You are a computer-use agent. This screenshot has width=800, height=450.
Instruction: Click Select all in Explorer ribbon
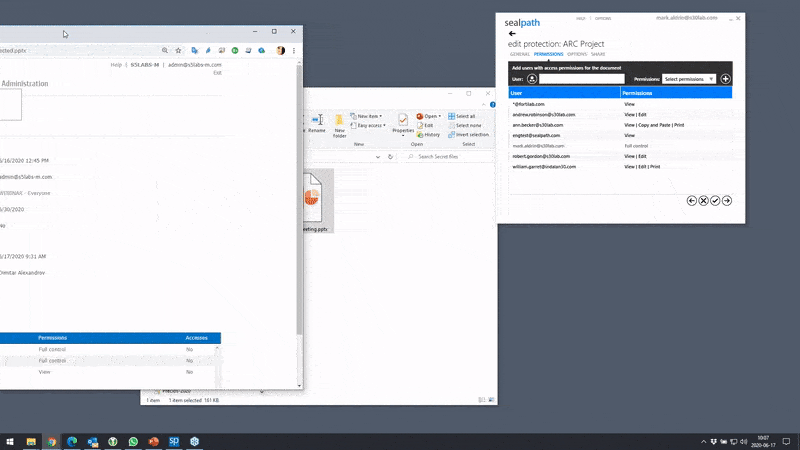[x=462, y=116]
